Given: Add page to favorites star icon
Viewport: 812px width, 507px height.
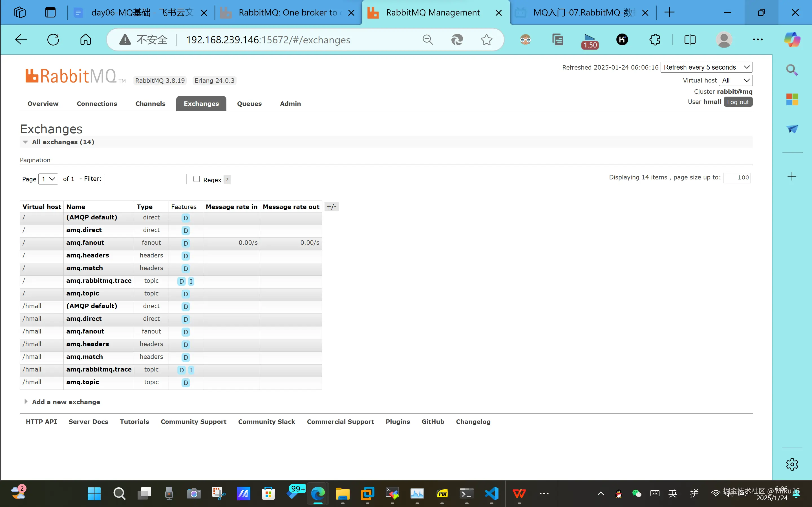Looking at the screenshot, I should 486,39.
